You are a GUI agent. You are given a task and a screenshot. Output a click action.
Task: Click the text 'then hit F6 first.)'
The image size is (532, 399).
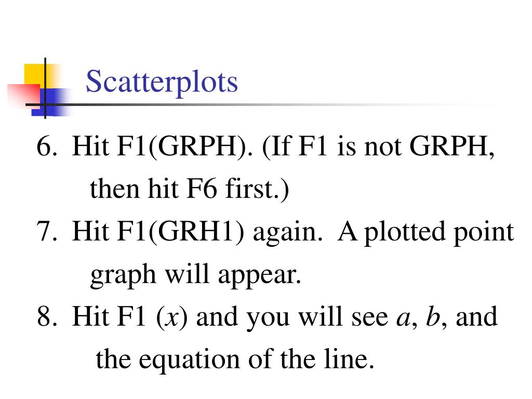(x=189, y=189)
